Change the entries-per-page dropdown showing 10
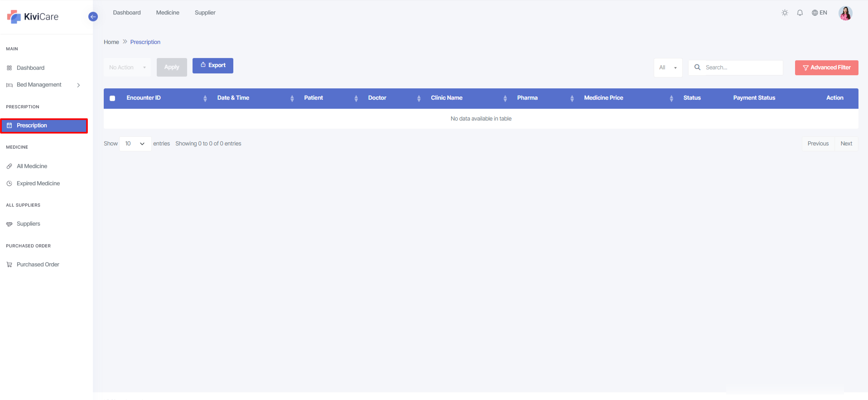This screenshot has height=400, width=868. 135,144
